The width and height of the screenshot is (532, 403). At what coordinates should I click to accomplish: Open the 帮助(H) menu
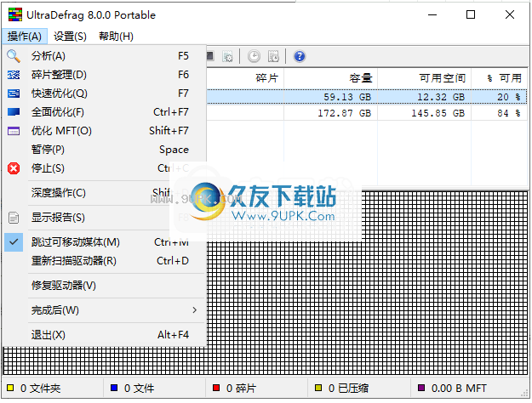[116, 37]
